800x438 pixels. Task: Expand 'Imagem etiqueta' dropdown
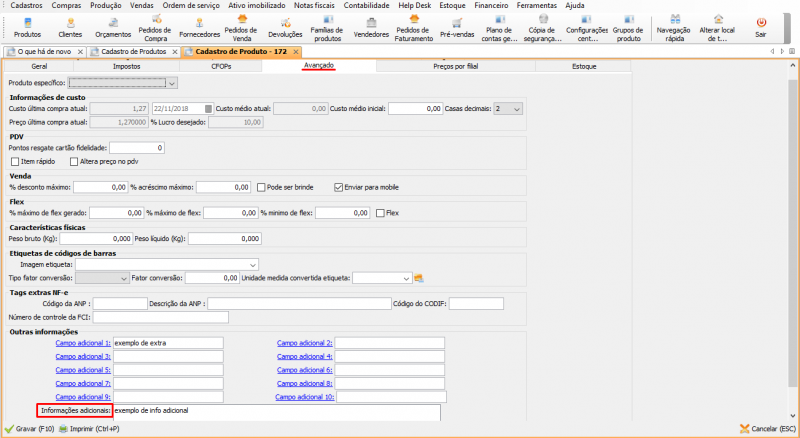point(253,265)
